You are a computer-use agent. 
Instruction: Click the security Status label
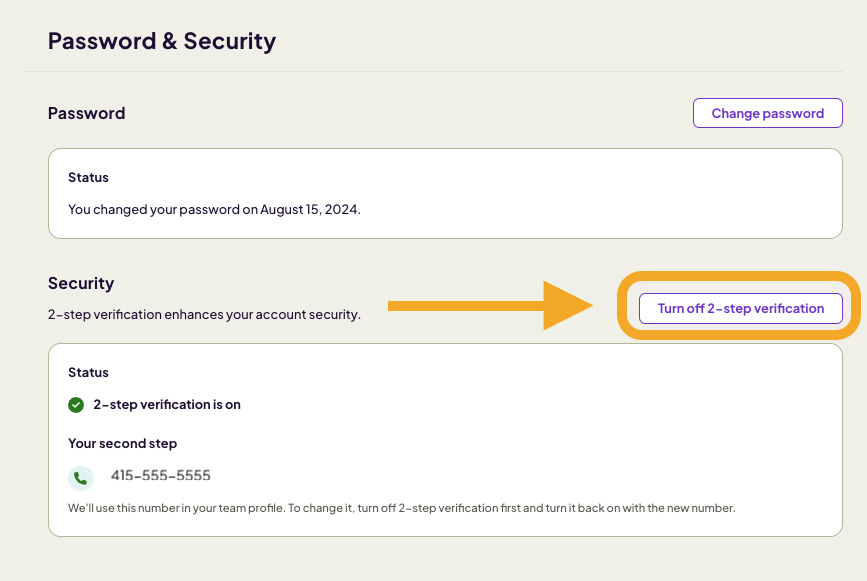[88, 372]
